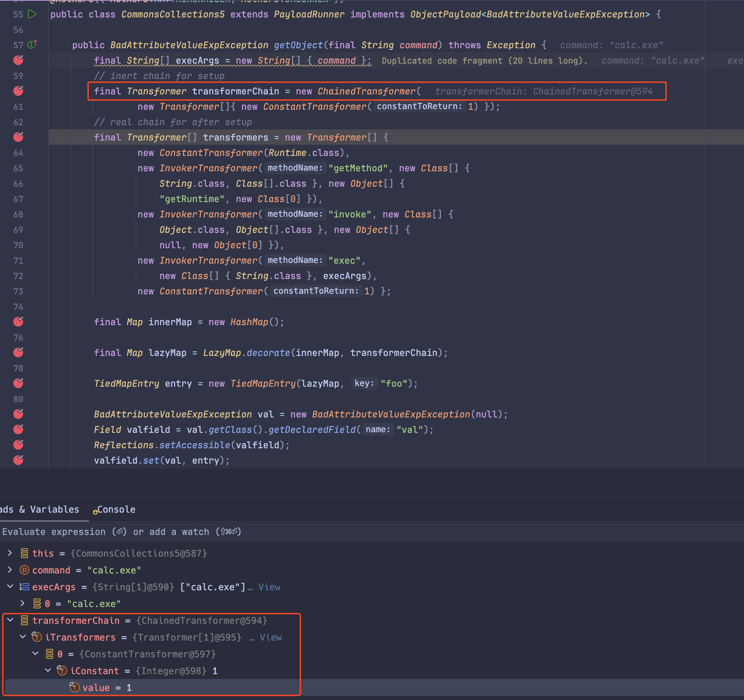Click the variable icon beside this in debugger
This screenshot has width=744, height=700.
click(x=24, y=553)
